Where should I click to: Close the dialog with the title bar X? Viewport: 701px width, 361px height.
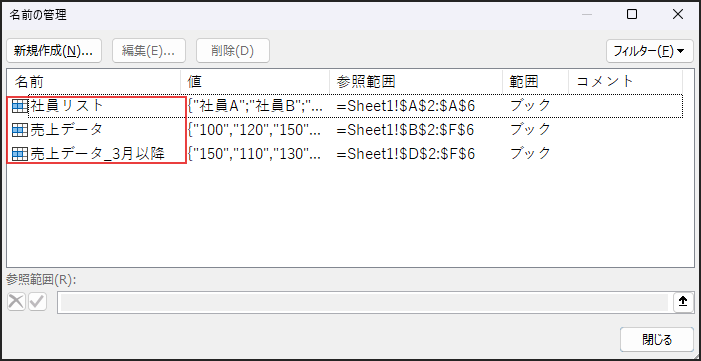677,15
